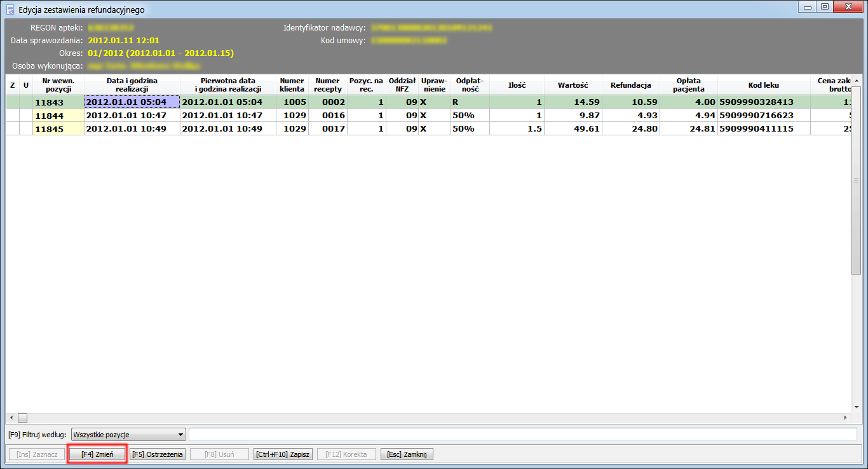Viewport: 868px width, 469px height.
Task: Click the Oddział NFZ column header
Action: click(x=402, y=85)
